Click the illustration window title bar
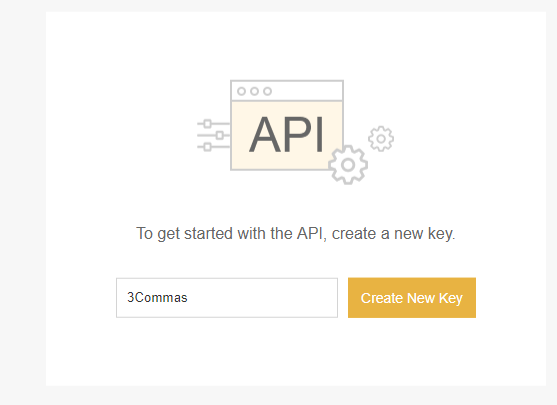This screenshot has width=557, height=405. click(x=287, y=91)
